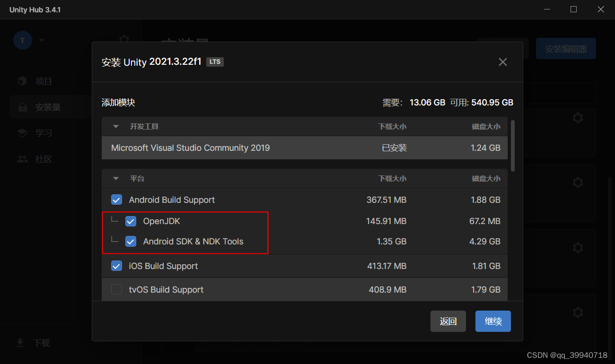Click the Android Build Support label
615x364 pixels.
pyautogui.click(x=172, y=200)
